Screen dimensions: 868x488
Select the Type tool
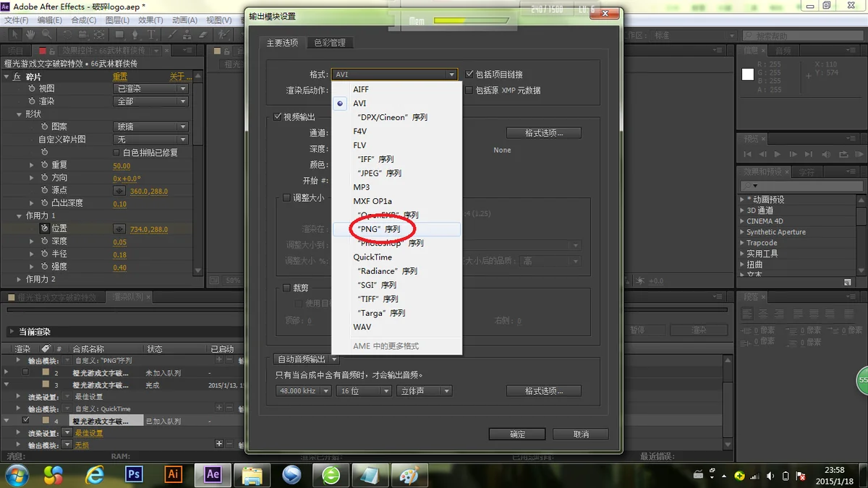(151, 34)
